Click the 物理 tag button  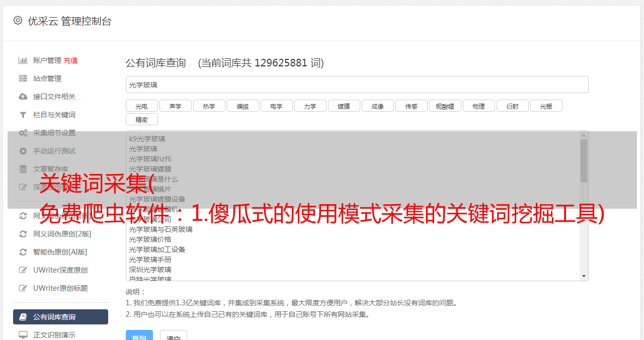[479, 106]
